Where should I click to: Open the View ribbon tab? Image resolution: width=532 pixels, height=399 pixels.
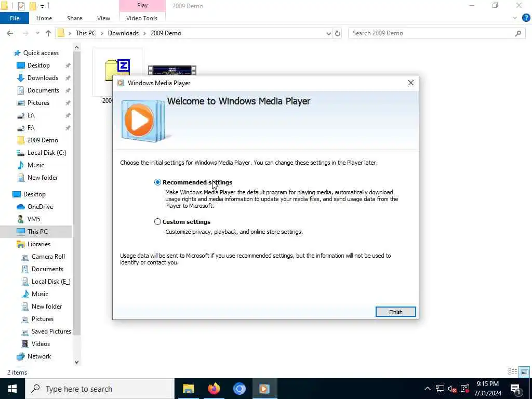103,18
